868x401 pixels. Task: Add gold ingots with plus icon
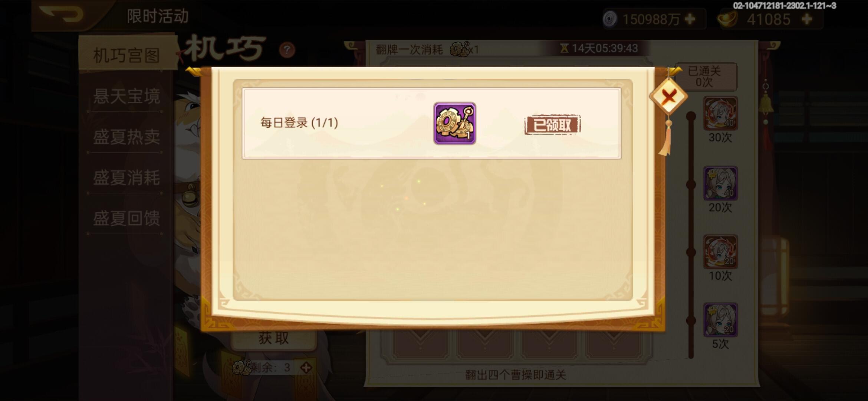807,19
